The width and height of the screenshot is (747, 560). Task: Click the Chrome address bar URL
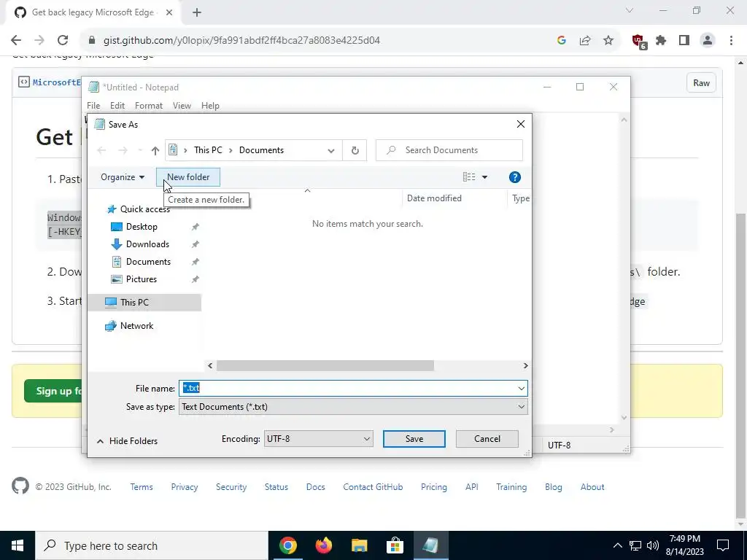click(241, 41)
